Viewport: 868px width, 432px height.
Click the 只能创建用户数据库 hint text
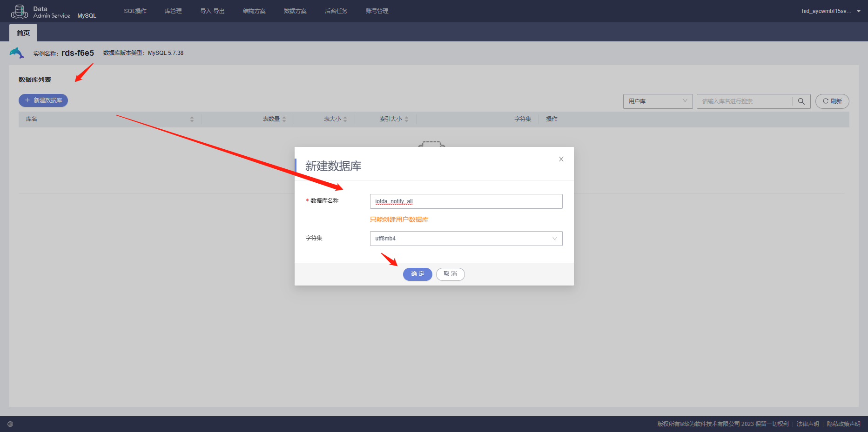tap(399, 219)
